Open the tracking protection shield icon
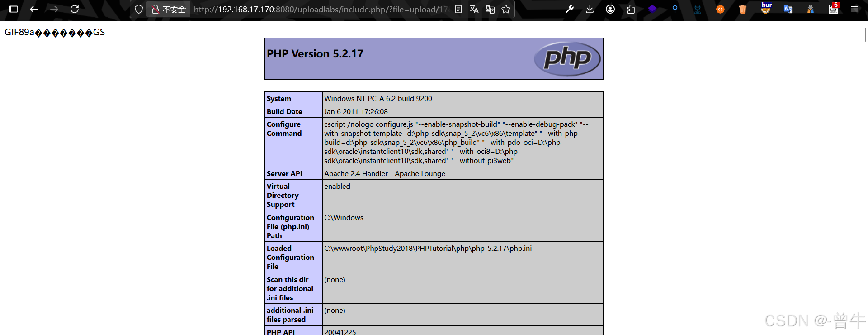This screenshot has width=868, height=335. [139, 9]
